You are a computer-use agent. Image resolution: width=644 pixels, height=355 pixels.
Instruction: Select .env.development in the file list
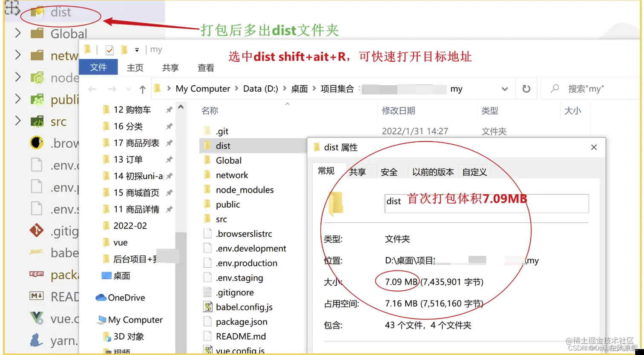pyautogui.click(x=251, y=249)
